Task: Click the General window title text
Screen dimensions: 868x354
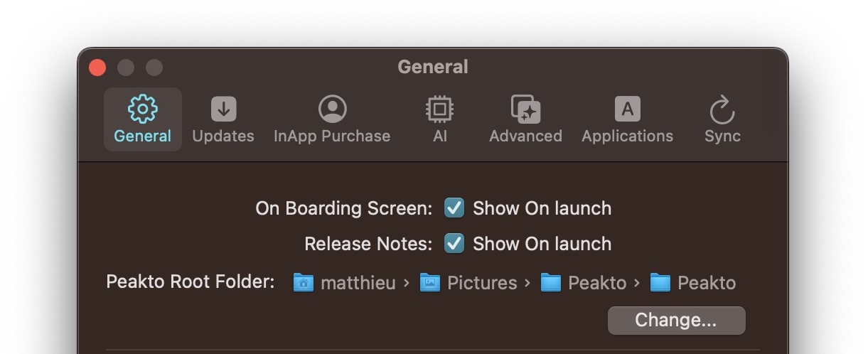Action: point(433,67)
